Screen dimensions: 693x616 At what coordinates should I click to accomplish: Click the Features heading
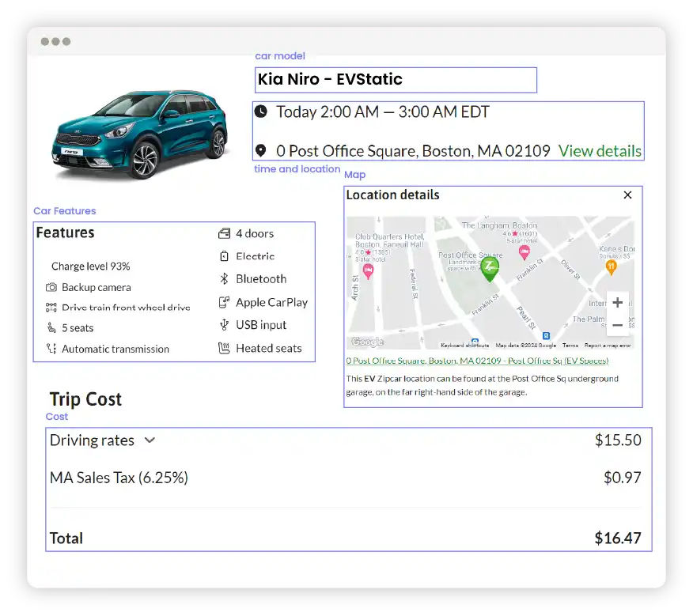(x=66, y=232)
